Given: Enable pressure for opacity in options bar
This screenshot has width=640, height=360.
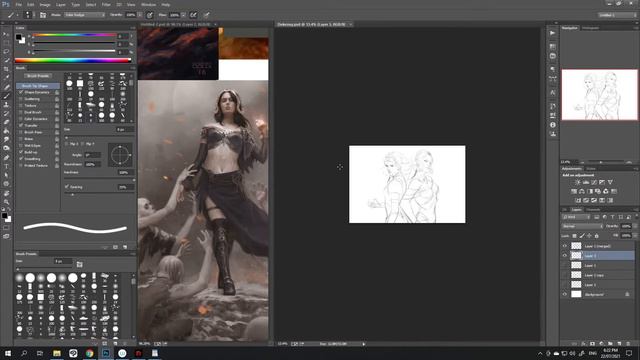Looking at the screenshot, I should point(150,15).
